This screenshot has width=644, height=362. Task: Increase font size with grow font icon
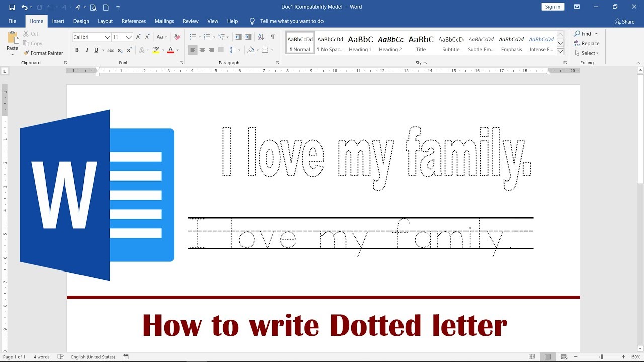(x=138, y=37)
